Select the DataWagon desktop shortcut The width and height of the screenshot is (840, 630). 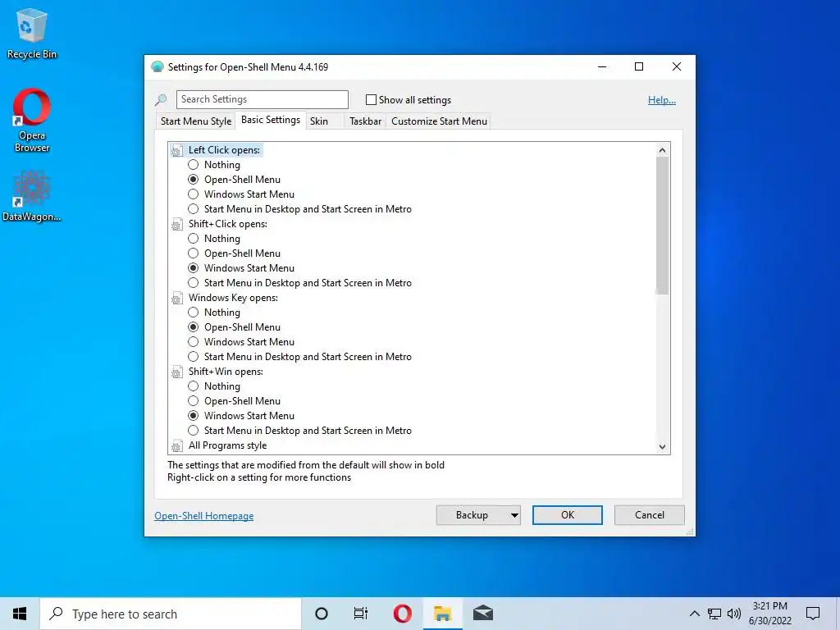[32, 196]
